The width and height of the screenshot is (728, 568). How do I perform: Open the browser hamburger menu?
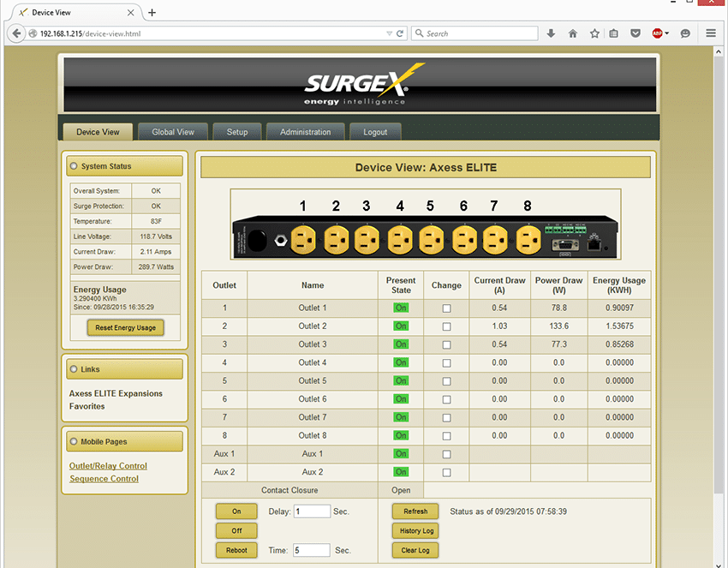711,33
